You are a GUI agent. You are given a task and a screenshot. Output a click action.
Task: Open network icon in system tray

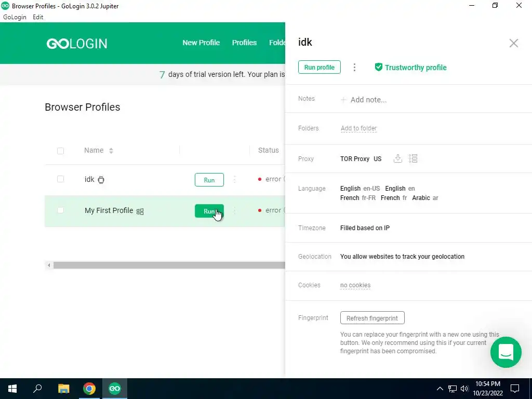point(453,389)
